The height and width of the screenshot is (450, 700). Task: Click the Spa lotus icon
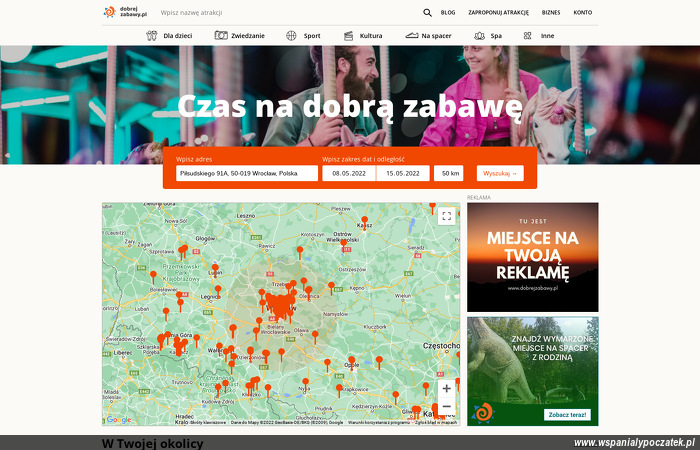click(x=479, y=36)
